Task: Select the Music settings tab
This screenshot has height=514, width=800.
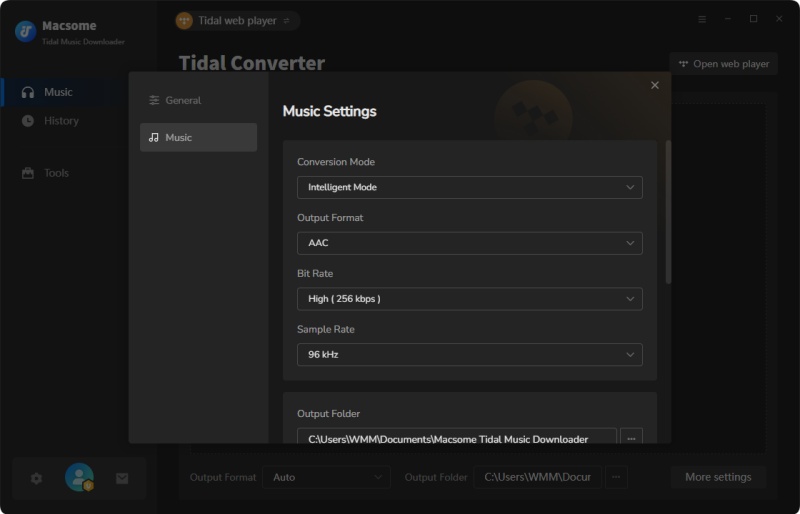Action: click(198, 137)
